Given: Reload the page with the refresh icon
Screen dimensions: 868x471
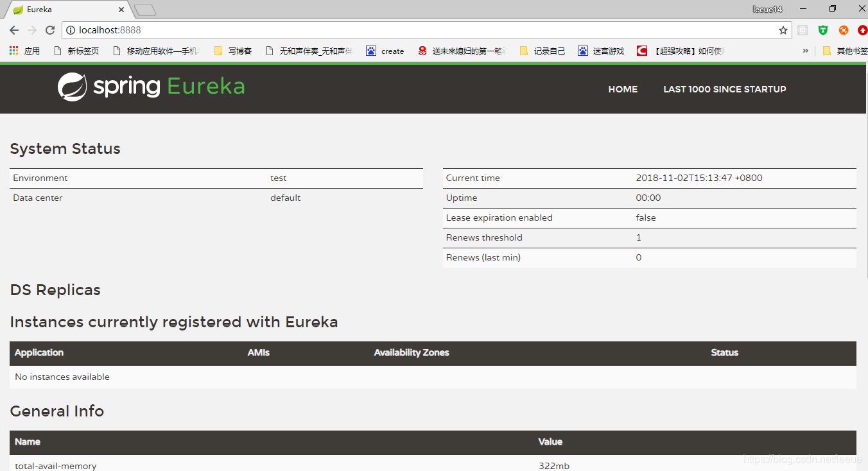Looking at the screenshot, I should pyautogui.click(x=50, y=30).
